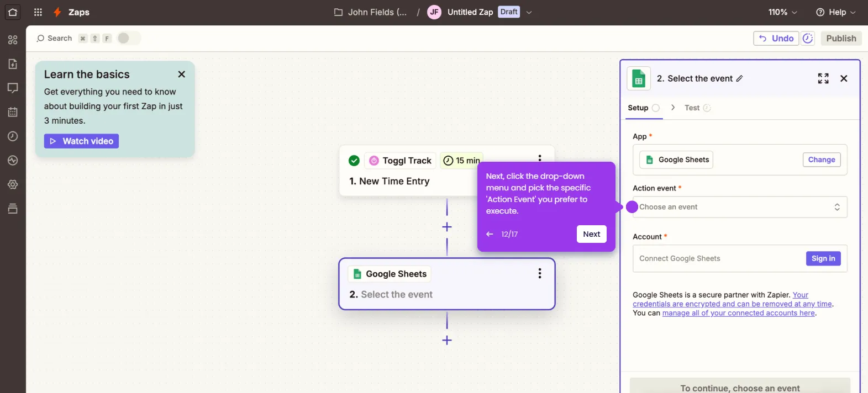
Task: Click Change to switch the app
Action: point(822,160)
